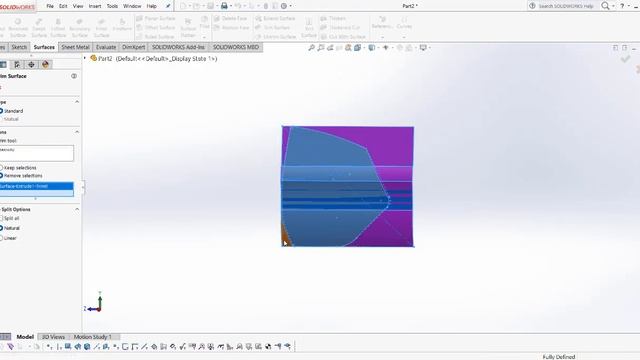Click the Thicken tool in the ribbon
This screenshot has width=640, height=360.
(333, 18)
